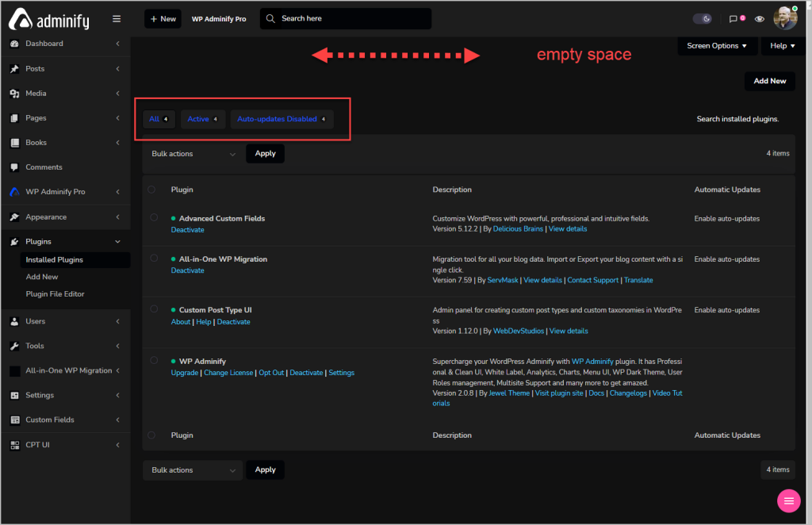Click the bottom Apply button

pos(265,469)
